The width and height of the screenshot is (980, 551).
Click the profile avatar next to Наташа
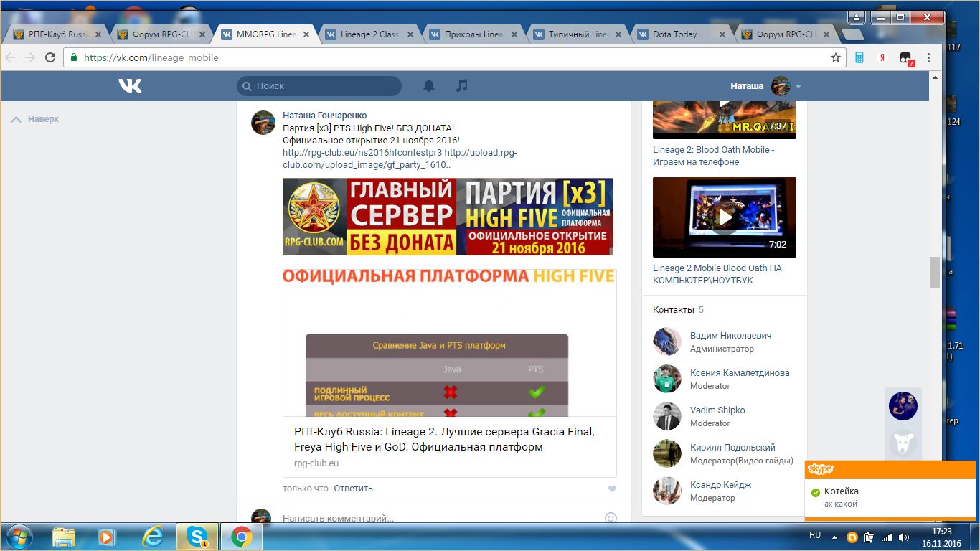(x=781, y=86)
